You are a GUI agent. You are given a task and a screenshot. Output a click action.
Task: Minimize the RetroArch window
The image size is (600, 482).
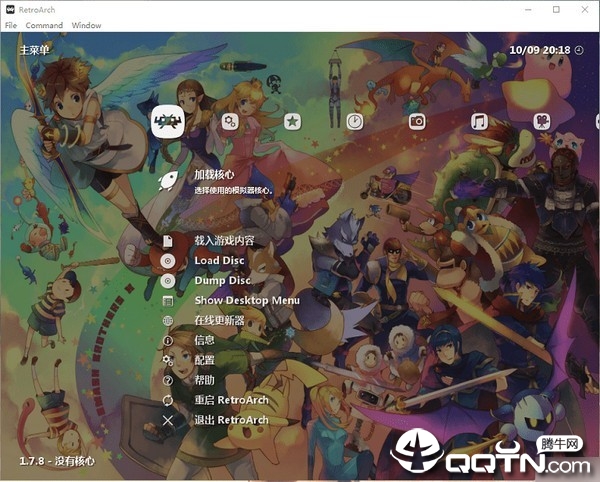(x=528, y=10)
